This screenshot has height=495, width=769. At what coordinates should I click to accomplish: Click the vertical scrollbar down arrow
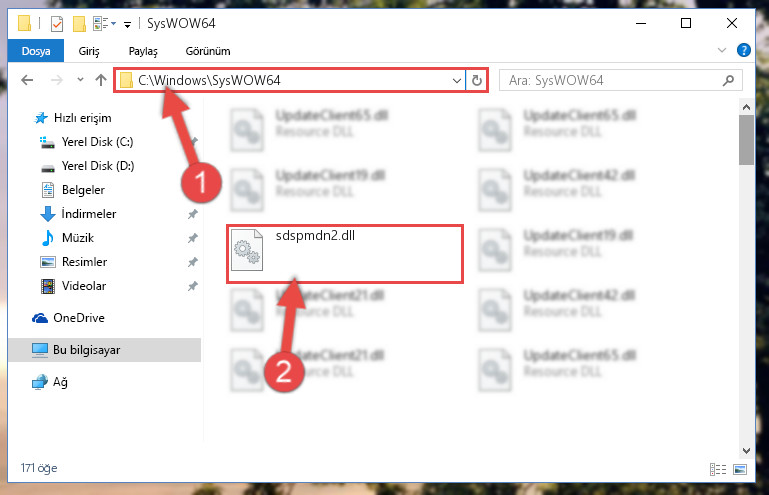[746, 450]
